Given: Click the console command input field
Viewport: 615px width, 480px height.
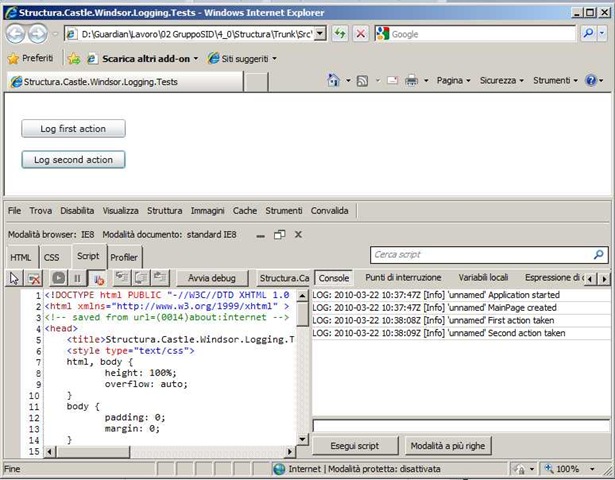Looking at the screenshot, I should 461,426.
